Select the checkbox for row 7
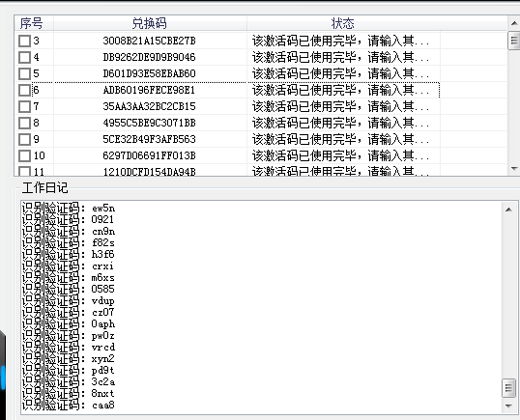 pos(24,106)
